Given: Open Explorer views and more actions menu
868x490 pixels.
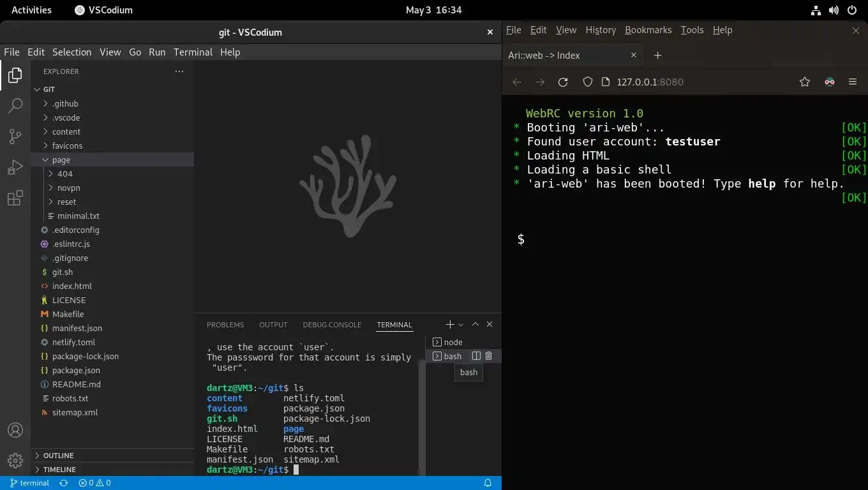Looking at the screenshot, I should (179, 71).
